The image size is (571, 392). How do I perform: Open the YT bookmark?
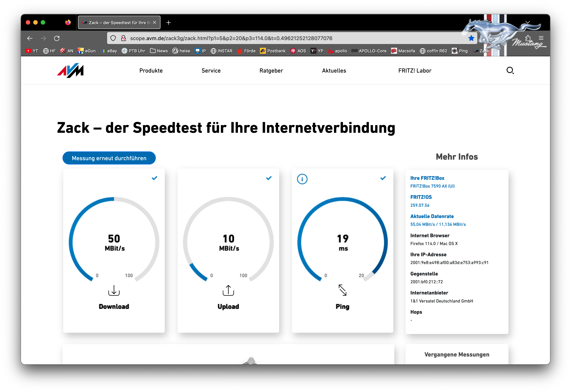[x=32, y=51]
